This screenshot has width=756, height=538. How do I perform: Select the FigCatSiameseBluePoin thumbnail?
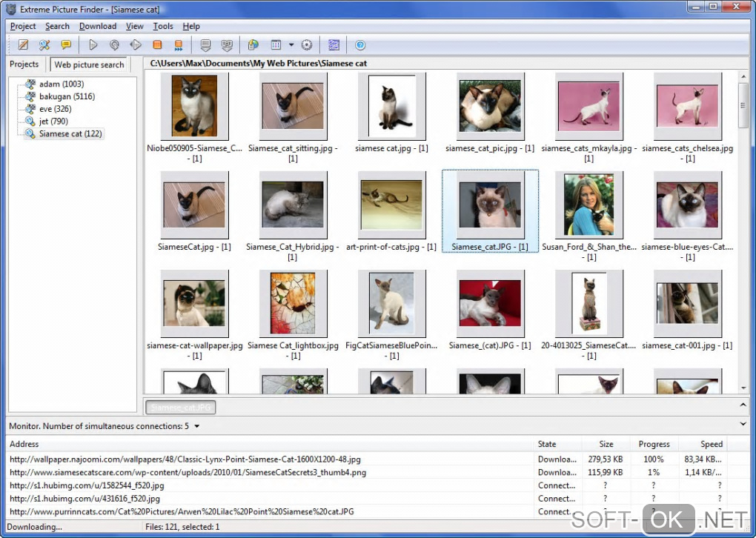pyautogui.click(x=391, y=303)
